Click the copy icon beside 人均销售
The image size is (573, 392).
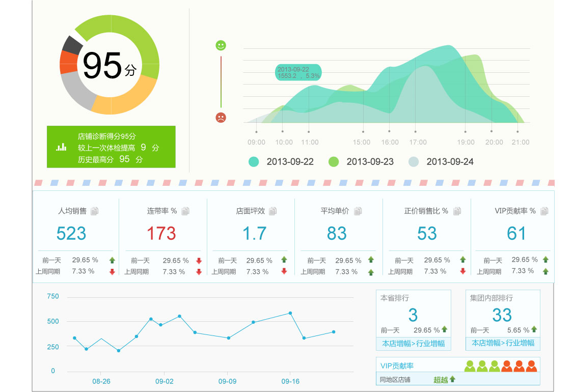coord(94,211)
